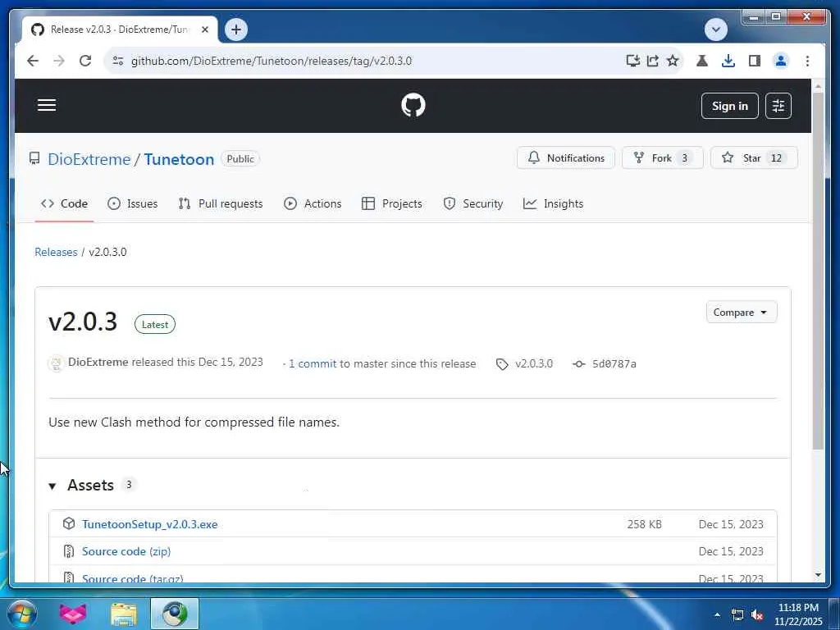Share this page using the share icon

pos(652,61)
